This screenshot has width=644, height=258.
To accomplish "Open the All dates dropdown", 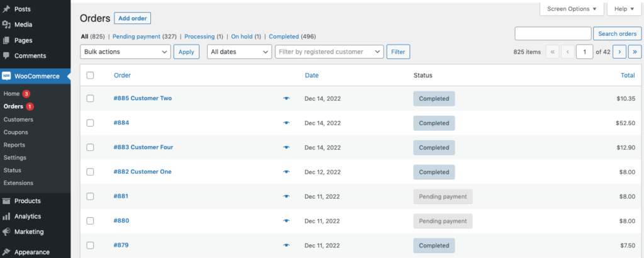I will (239, 52).
